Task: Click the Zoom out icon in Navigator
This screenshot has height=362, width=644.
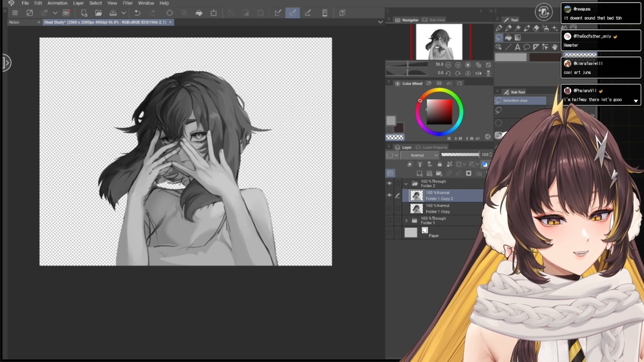Action: click(448, 65)
